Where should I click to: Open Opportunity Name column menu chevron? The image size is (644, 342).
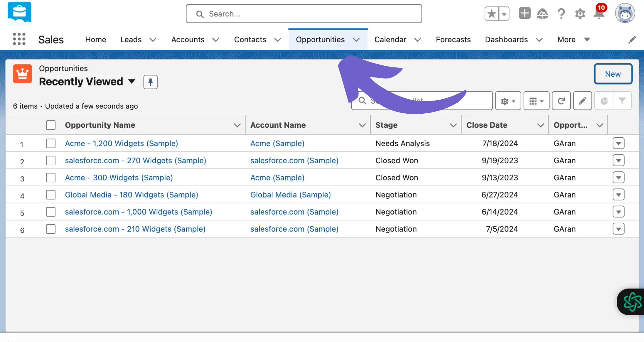tap(237, 125)
